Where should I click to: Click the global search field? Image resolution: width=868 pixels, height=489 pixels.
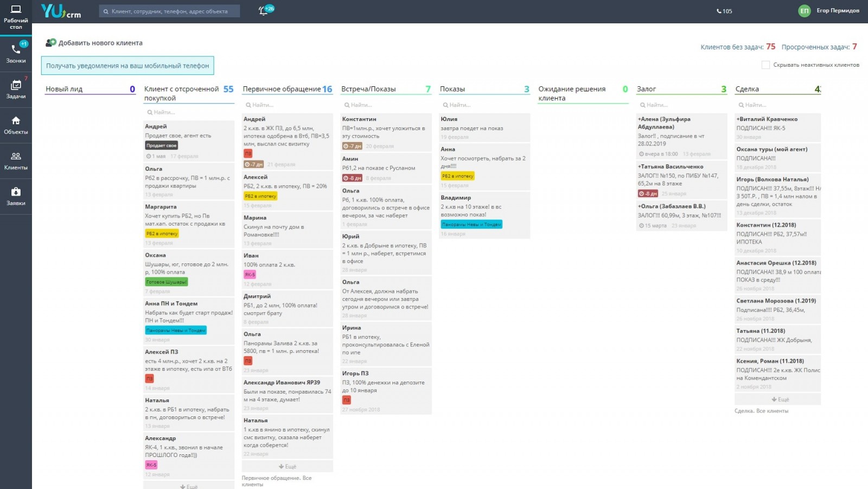(x=169, y=11)
